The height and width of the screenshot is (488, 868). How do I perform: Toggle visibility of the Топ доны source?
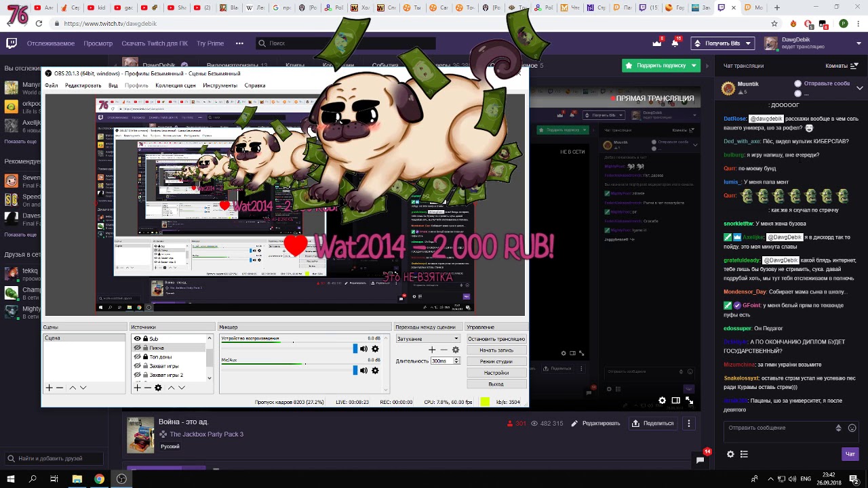point(137,357)
